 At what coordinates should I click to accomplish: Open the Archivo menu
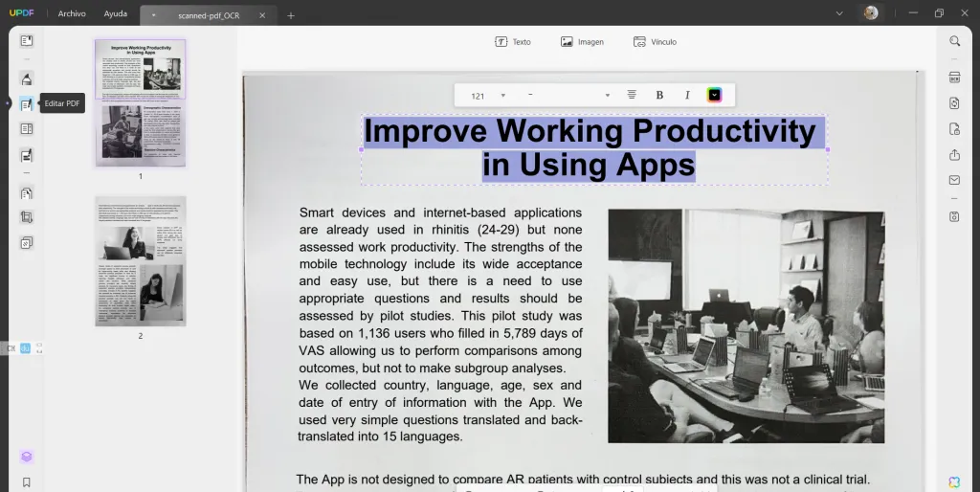[72, 13]
